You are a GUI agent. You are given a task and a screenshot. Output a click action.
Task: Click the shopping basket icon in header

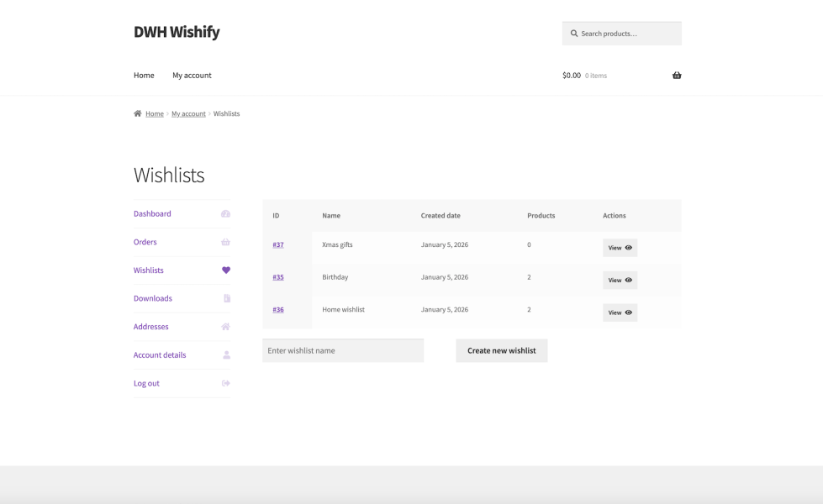coord(677,76)
